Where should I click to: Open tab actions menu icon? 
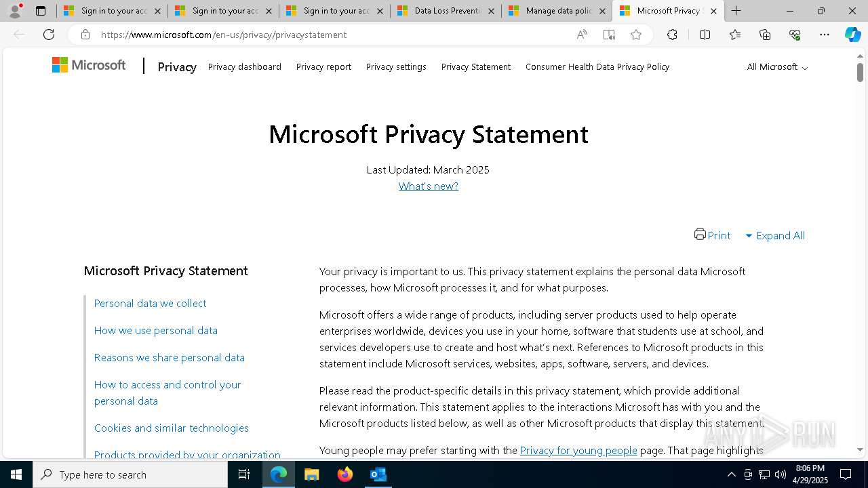(x=41, y=11)
